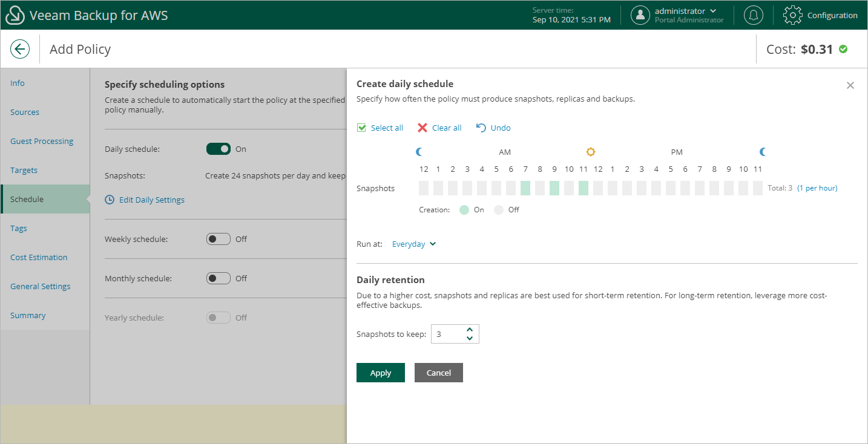Close the Create daily schedule panel
The width and height of the screenshot is (868, 444).
[850, 85]
